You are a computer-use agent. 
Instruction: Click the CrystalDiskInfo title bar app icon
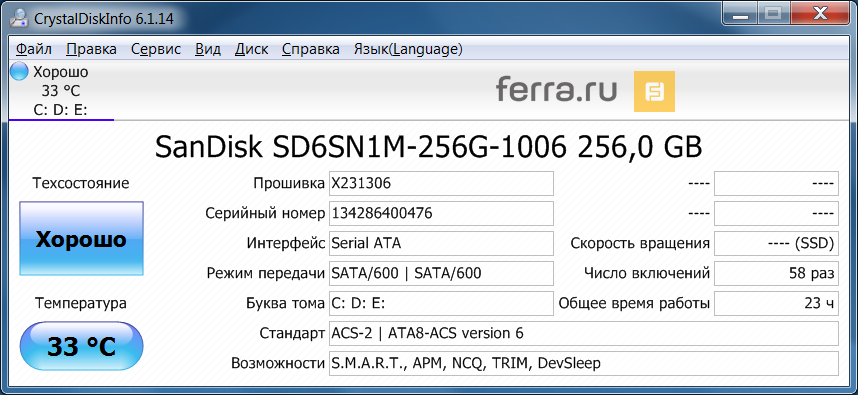[19, 18]
